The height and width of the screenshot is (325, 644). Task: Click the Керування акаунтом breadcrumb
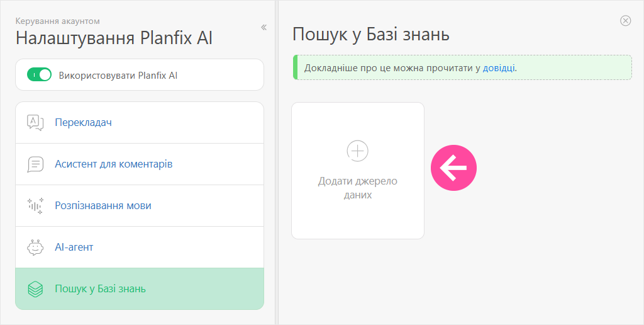pyautogui.click(x=58, y=21)
